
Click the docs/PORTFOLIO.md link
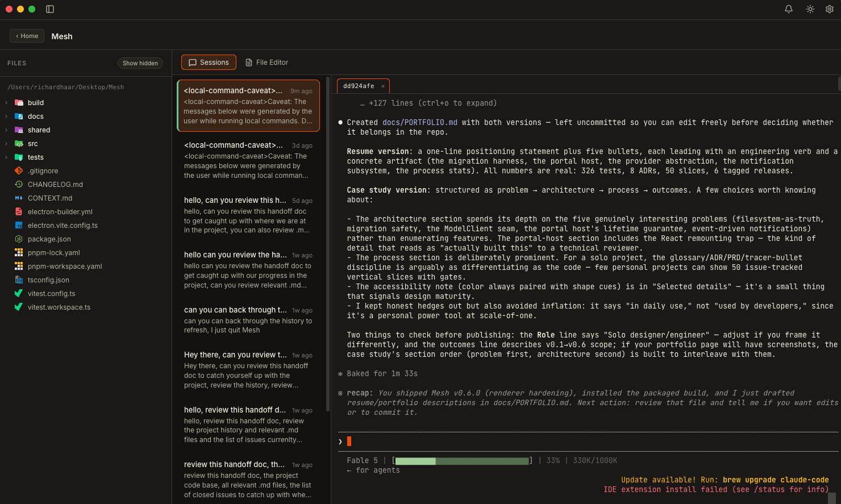click(420, 122)
